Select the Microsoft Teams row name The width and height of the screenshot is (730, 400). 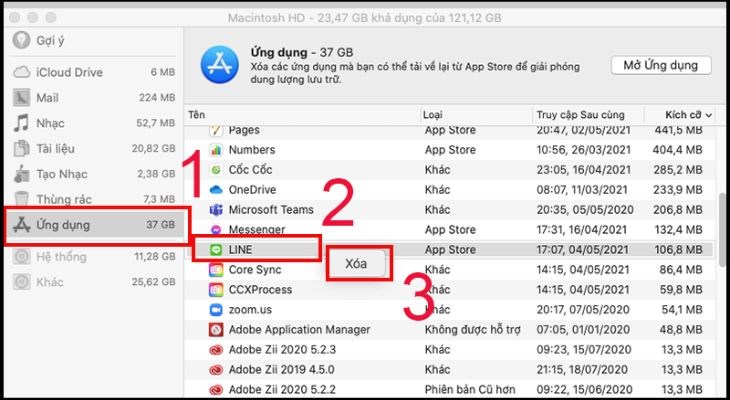click(x=271, y=210)
